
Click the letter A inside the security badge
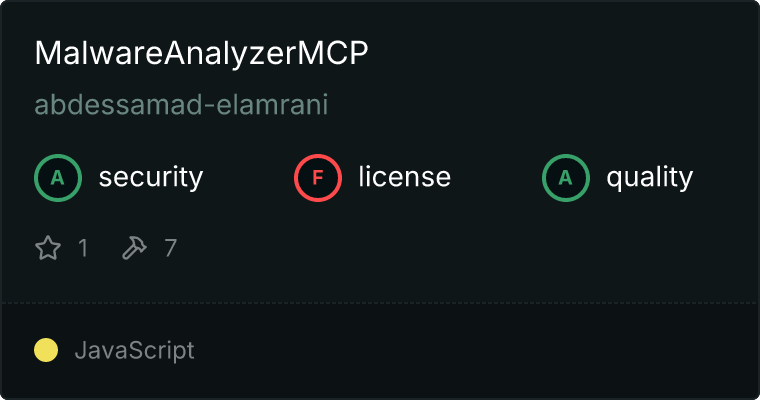[58, 178]
